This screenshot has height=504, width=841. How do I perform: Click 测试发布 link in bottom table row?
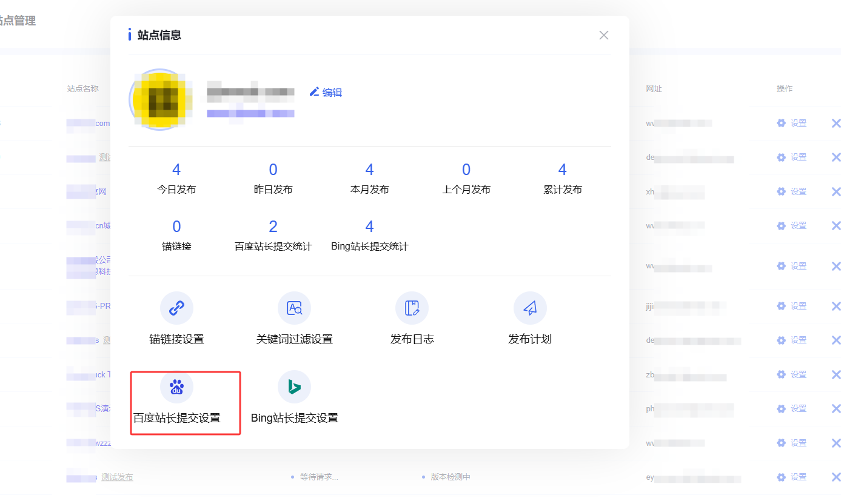[117, 477]
